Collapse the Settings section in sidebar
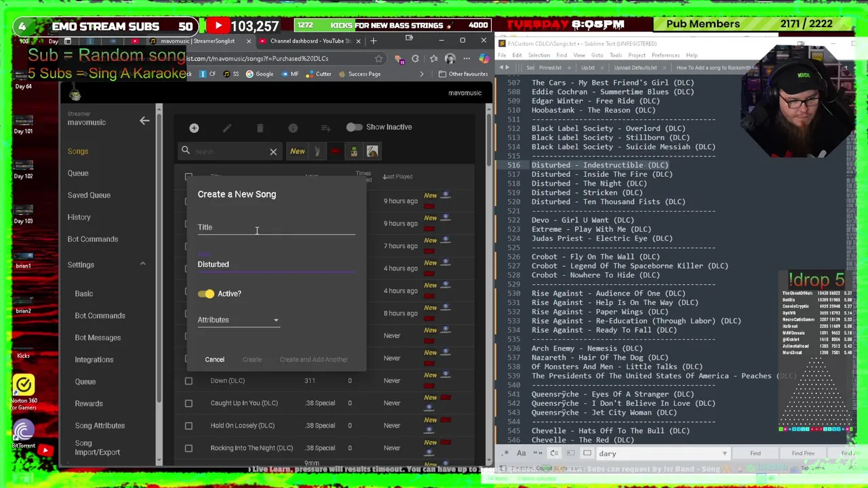 click(142, 264)
